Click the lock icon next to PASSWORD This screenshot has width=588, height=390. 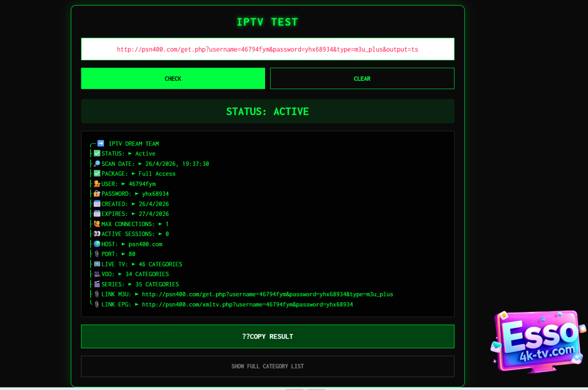[x=97, y=193]
